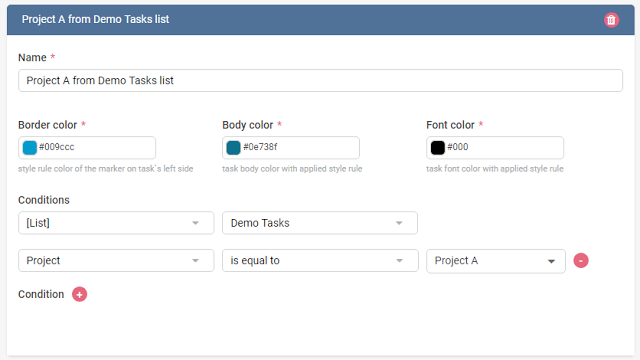The height and width of the screenshot is (360, 640).
Task: Select the header title 'Project A from Demo Tasks list'
Action: click(96, 19)
